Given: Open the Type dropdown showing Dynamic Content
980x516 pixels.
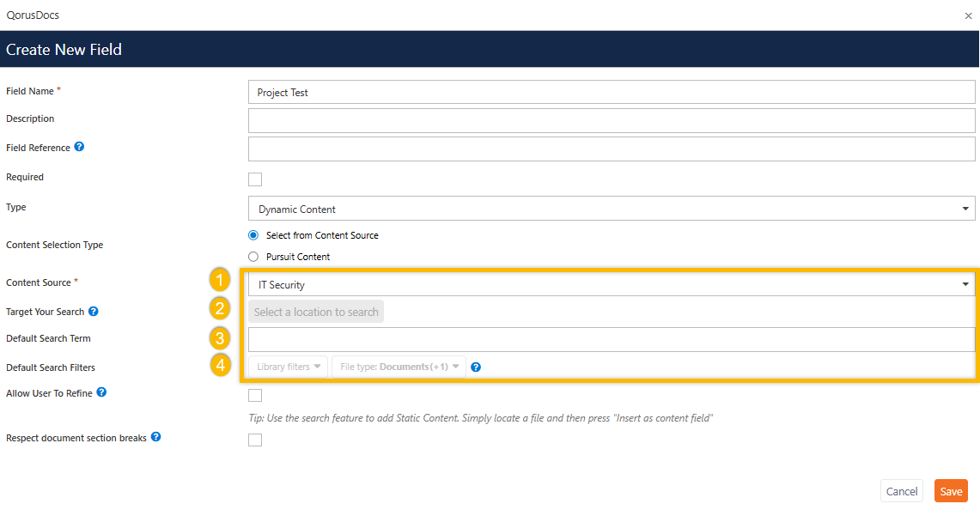Looking at the screenshot, I should click(x=611, y=209).
